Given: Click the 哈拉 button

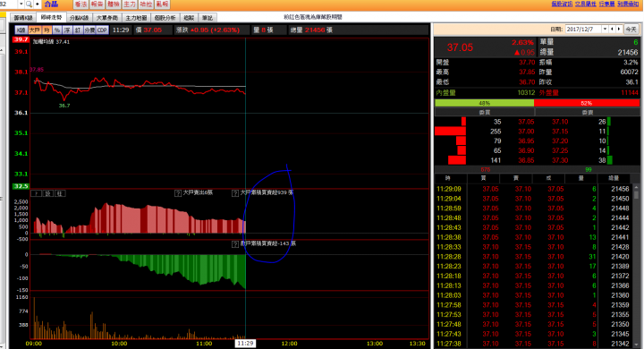Looking at the screenshot, I should [x=146, y=4].
